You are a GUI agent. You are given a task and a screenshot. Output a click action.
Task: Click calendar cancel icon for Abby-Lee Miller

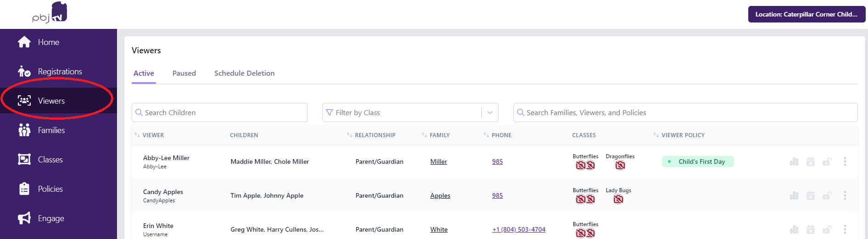[811, 161]
